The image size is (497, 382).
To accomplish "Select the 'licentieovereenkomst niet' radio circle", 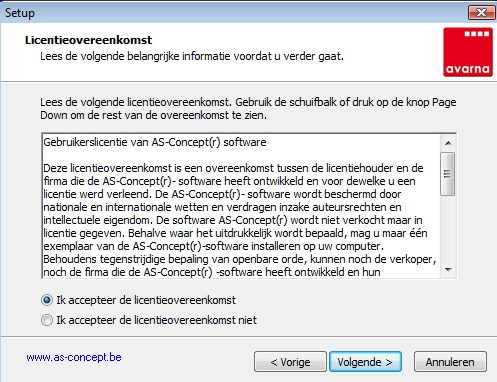I will click(47, 320).
